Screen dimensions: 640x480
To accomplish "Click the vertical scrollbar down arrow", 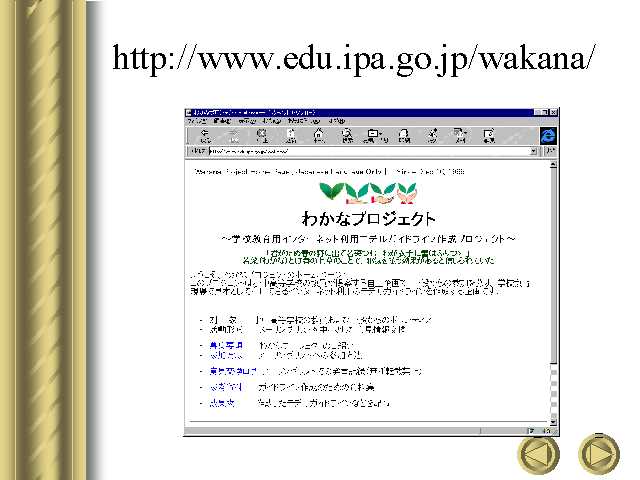I will (553, 422).
